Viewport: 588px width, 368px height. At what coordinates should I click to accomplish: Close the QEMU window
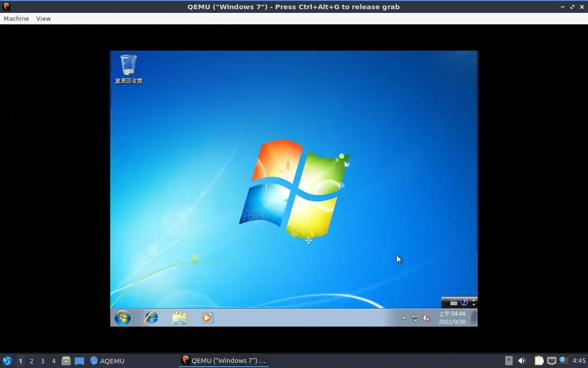coord(581,7)
